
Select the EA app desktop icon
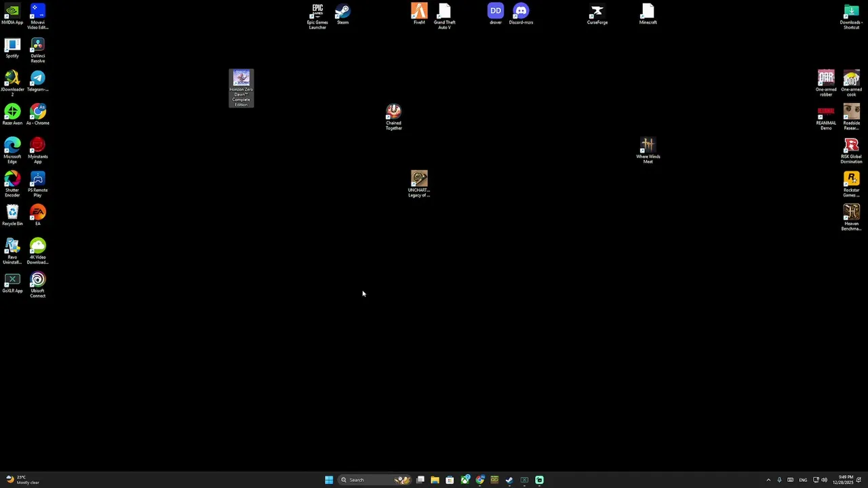[x=37, y=216]
